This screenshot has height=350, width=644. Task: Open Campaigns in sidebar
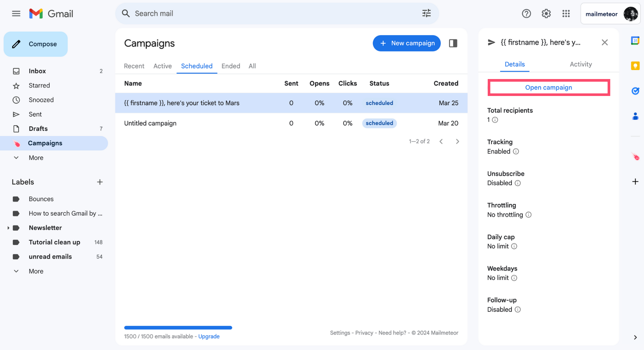coord(54,143)
